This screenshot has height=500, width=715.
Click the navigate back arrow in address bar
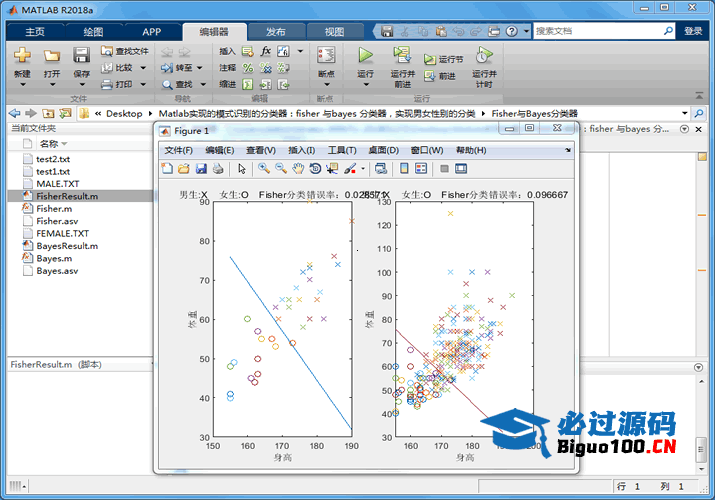point(14,114)
